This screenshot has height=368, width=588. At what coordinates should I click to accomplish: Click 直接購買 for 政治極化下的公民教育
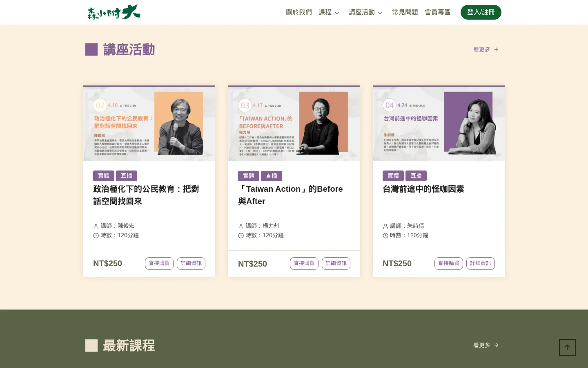(x=159, y=263)
